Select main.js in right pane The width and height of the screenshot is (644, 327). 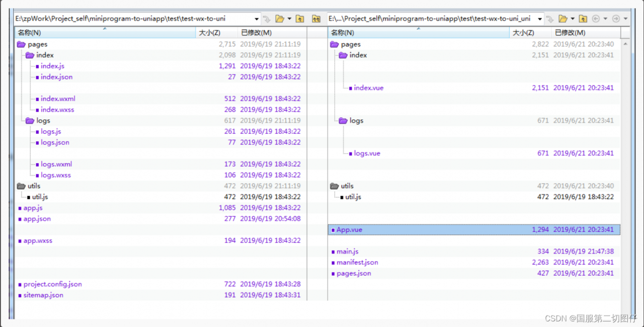(x=347, y=252)
